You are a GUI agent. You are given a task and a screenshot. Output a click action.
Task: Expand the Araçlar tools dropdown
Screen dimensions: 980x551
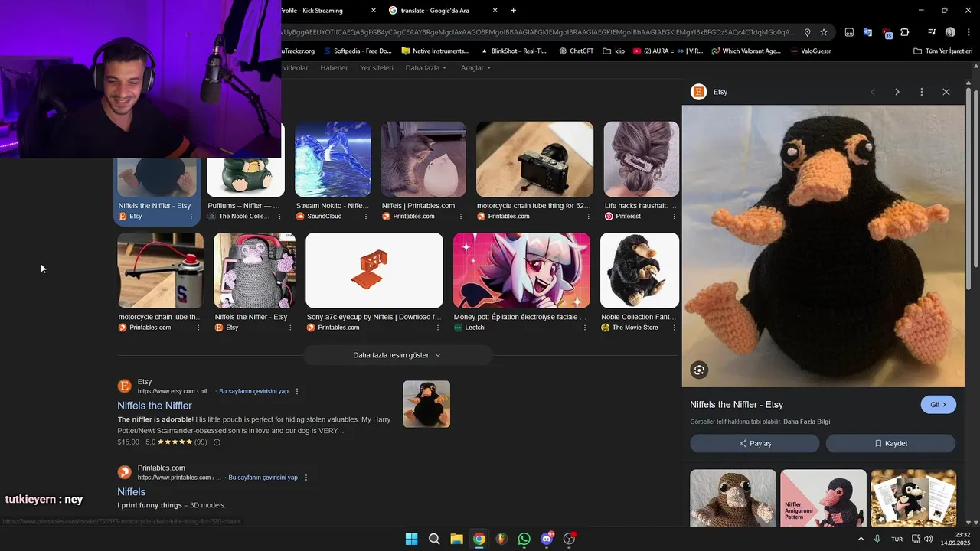(x=475, y=68)
